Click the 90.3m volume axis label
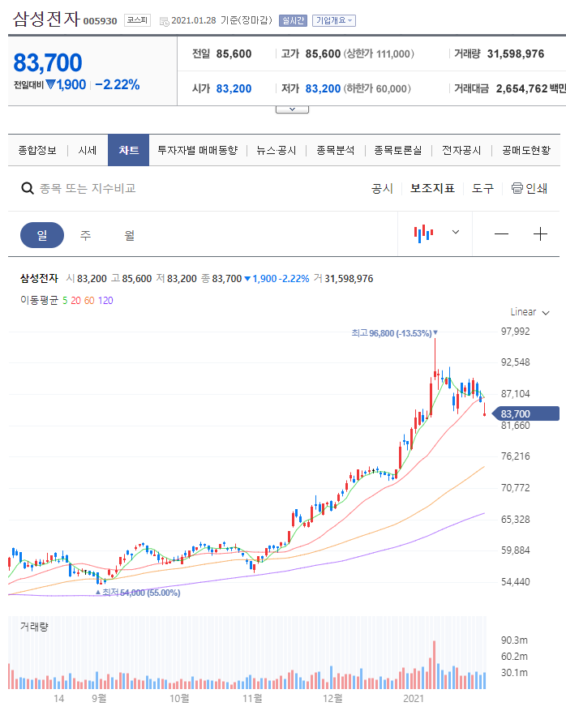 click(x=514, y=640)
